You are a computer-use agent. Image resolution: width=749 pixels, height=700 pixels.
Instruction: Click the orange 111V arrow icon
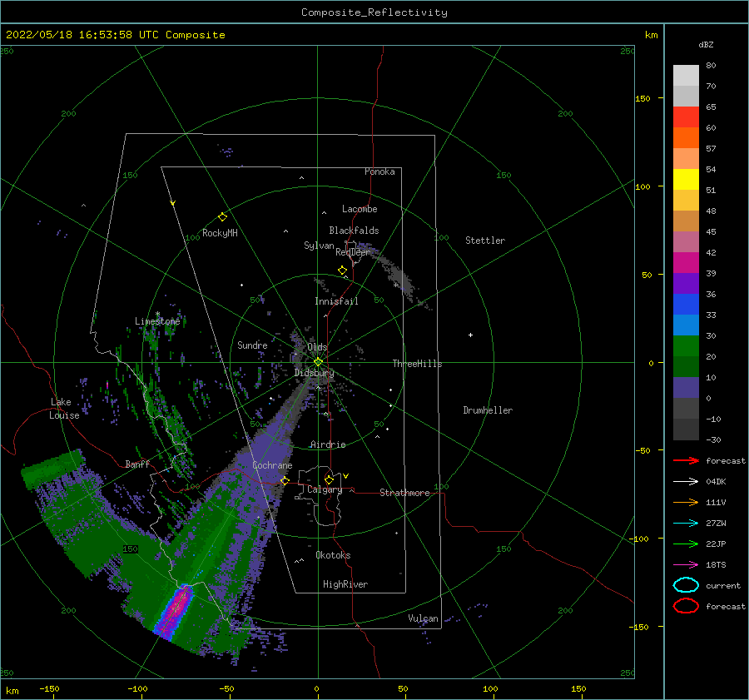coord(686,502)
